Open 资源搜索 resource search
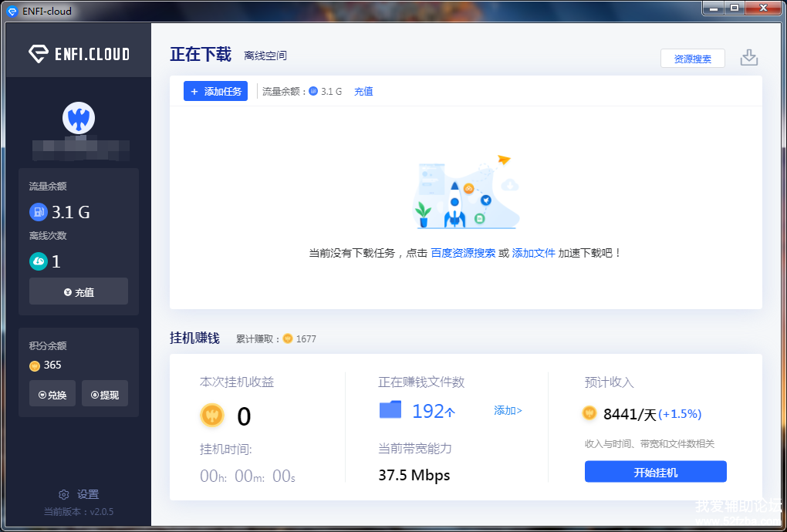The width and height of the screenshot is (787, 532). (x=692, y=59)
